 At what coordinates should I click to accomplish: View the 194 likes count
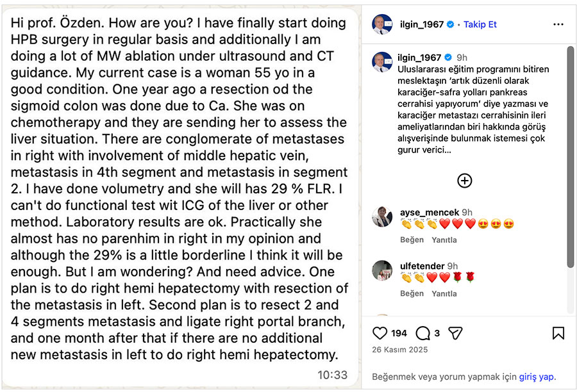tap(399, 333)
